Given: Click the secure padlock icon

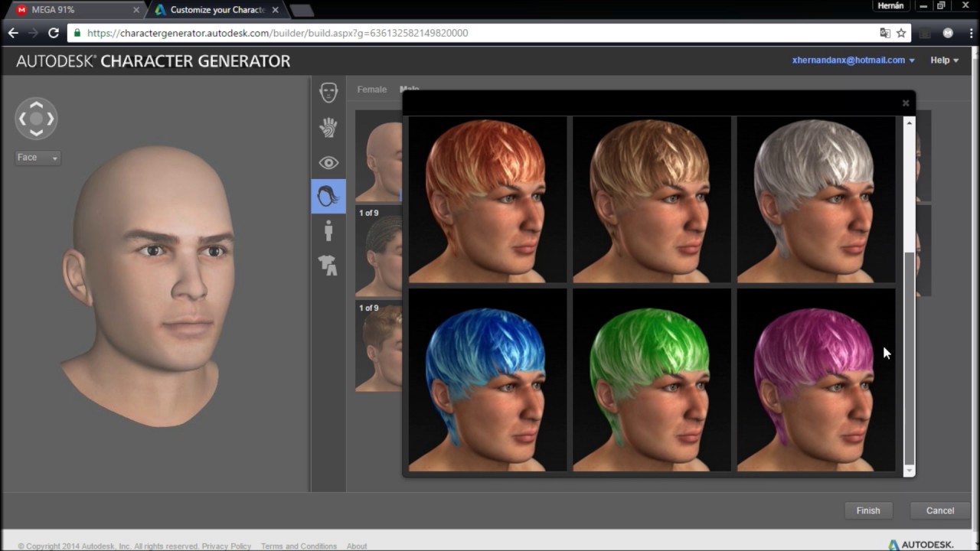Looking at the screenshot, I should point(77,33).
